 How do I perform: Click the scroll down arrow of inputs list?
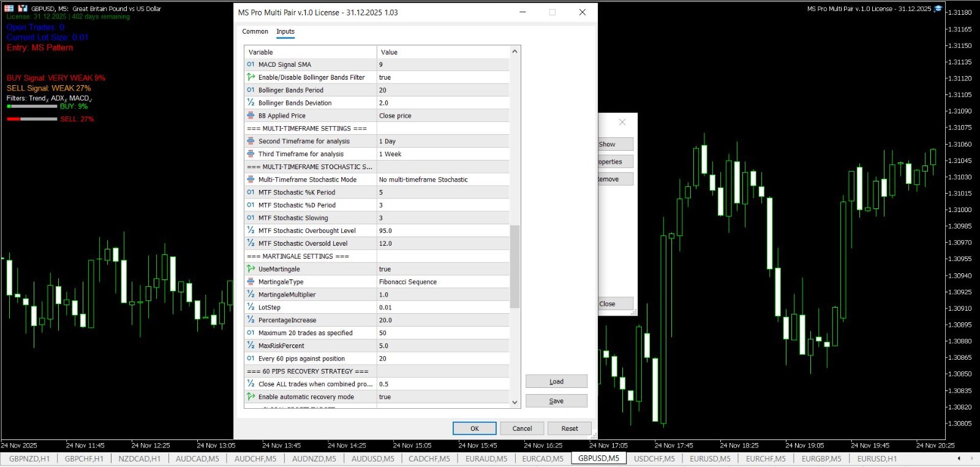514,403
